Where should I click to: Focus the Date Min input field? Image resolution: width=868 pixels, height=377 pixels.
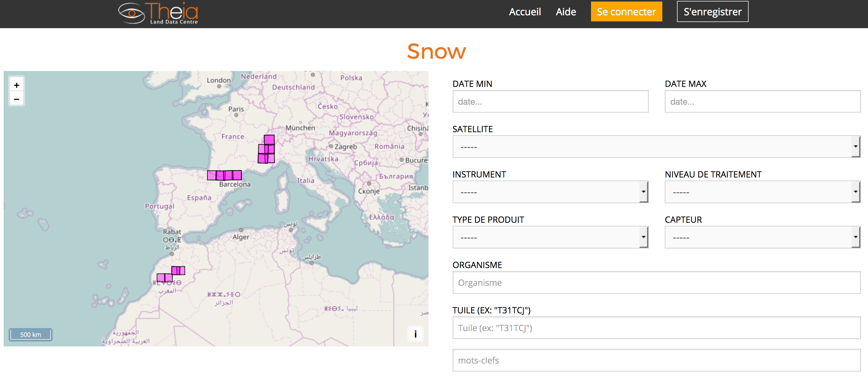click(550, 101)
